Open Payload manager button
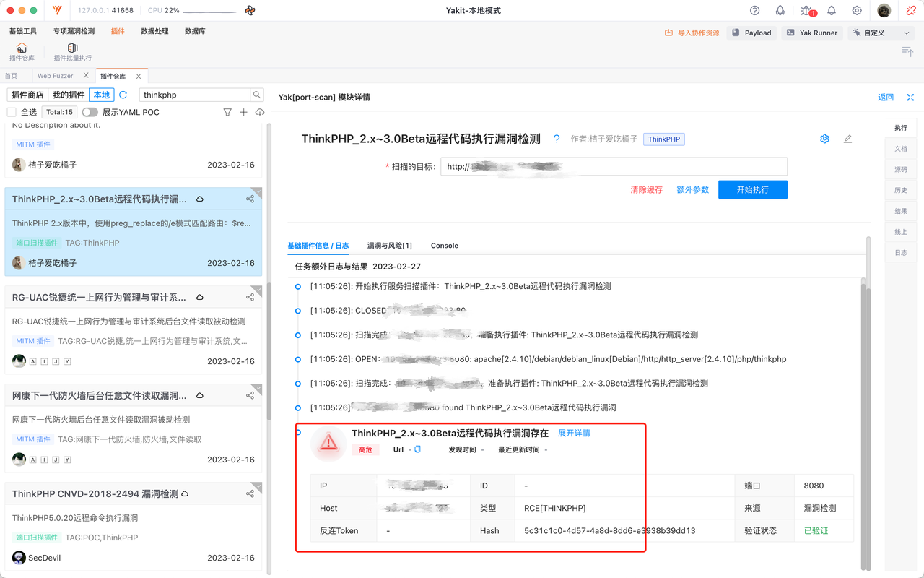Screen dimensions: 924x578 (x=751, y=33)
